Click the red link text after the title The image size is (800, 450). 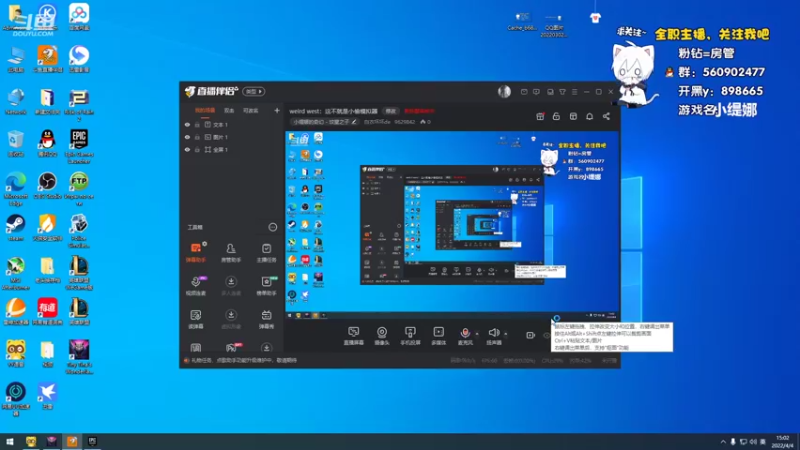pyautogui.click(x=419, y=111)
